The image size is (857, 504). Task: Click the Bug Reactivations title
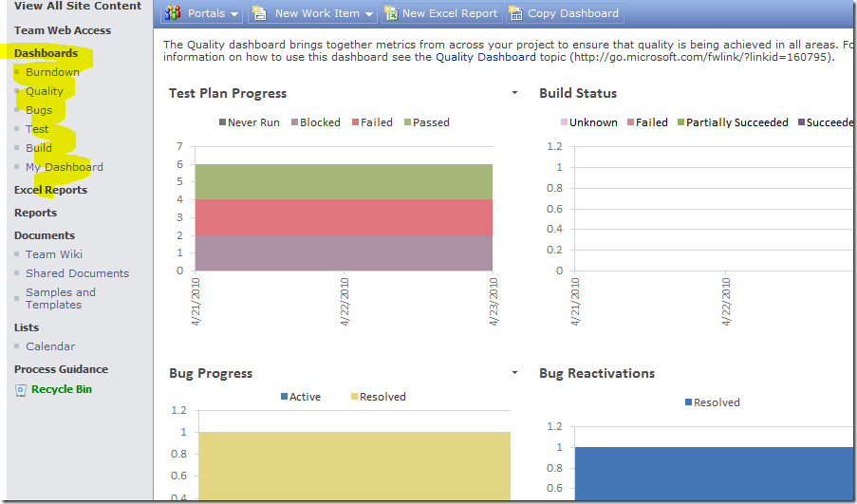597,373
